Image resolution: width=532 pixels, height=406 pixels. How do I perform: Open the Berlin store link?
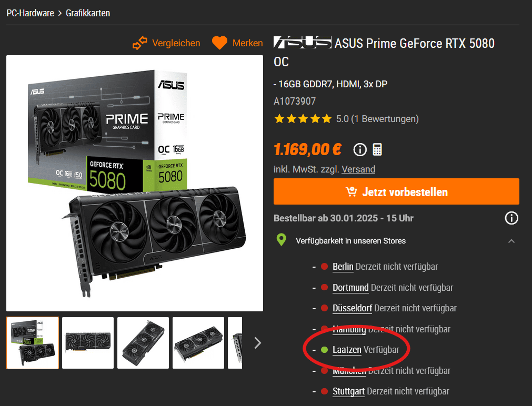343,267
